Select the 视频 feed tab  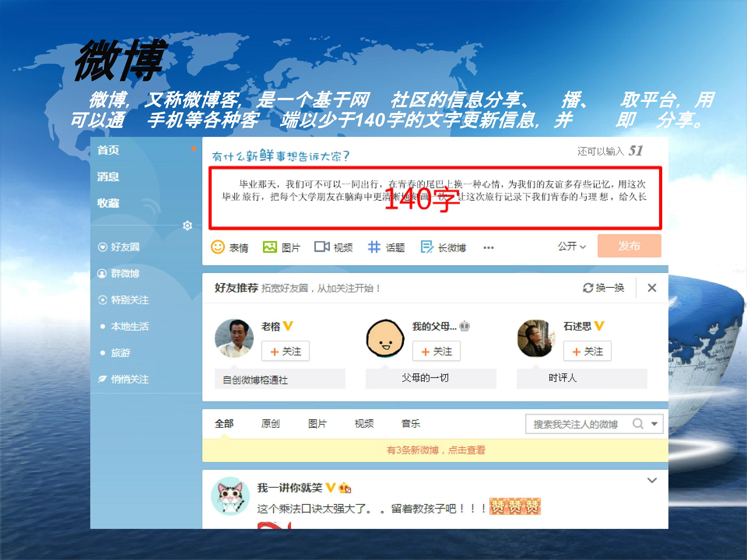(364, 424)
